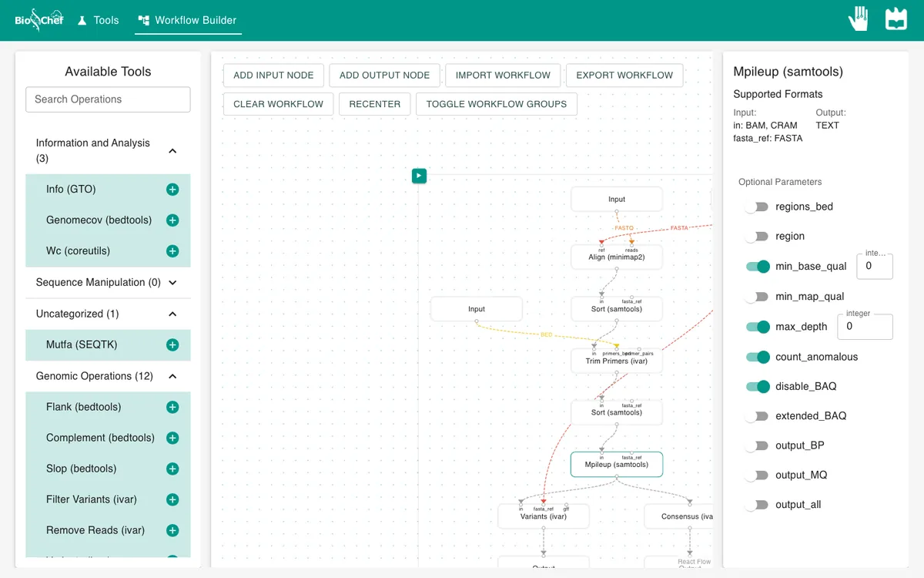924x578 pixels.
Task: Add Slop (bedtools) with plus icon
Action: point(172,469)
